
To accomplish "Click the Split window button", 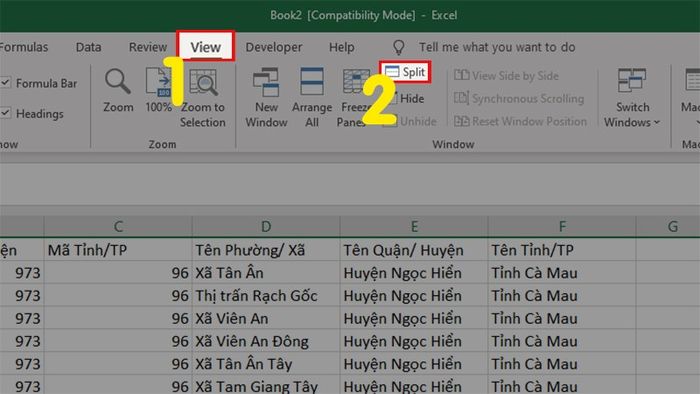I will pyautogui.click(x=405, y=72).
